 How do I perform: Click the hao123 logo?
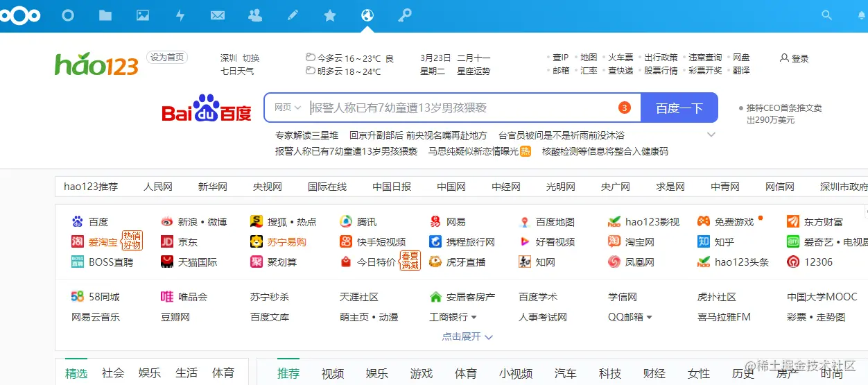coord(96,64)
